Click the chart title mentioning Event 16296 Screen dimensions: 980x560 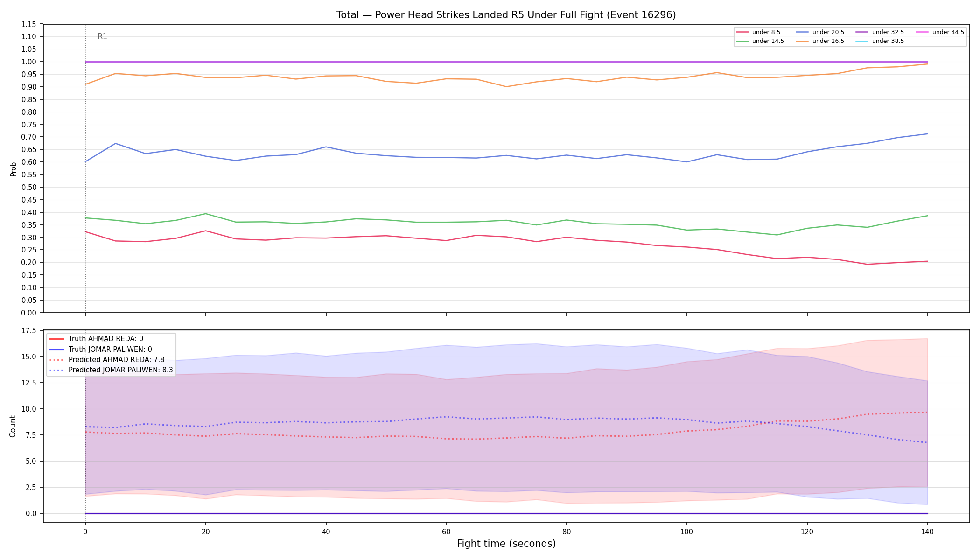(506, 15)
